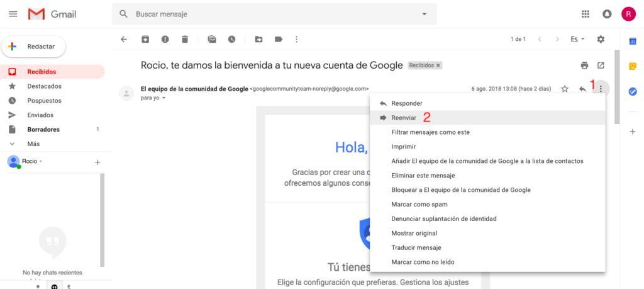Viewport: 644px width, 289px height.
Task: Open message more options dots
Action: (601, 88)
